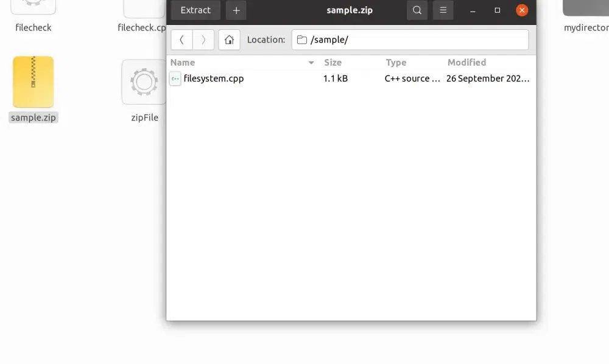Image resolution: width=609 pixels, height=364 pixels.
Task: Toggle the Name sort arrow
Action: pyautogui.click(x=311, y=63)
